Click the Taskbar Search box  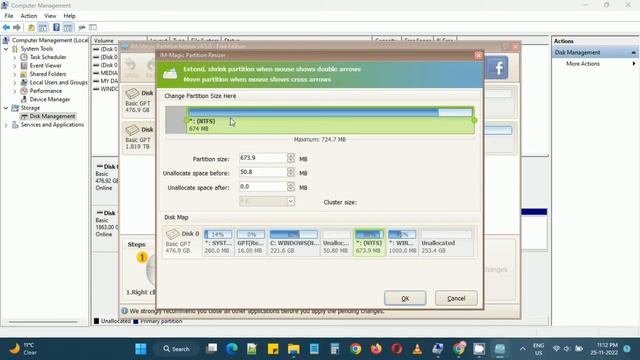176,349
